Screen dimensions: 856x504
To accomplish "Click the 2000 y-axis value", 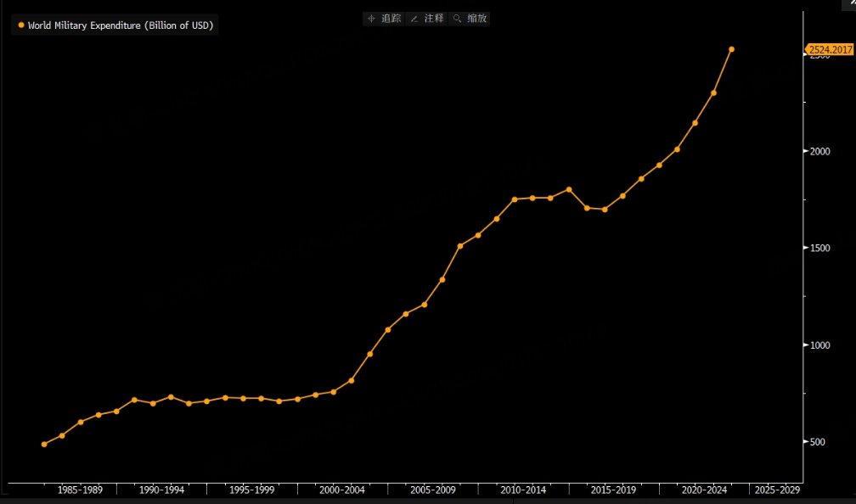I will click(820, 151).
